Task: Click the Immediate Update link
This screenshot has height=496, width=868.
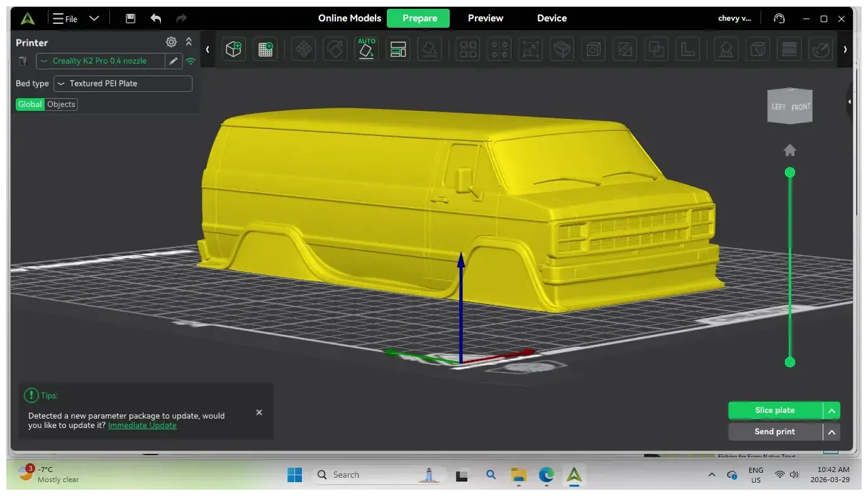Action: [x=142, y=426]
